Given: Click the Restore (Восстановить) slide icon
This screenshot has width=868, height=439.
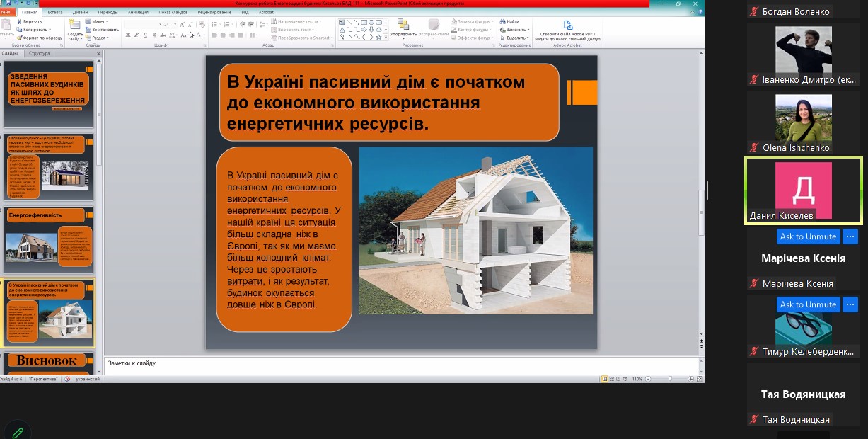Looking at the screenshot, I should (x=89, y=30).
